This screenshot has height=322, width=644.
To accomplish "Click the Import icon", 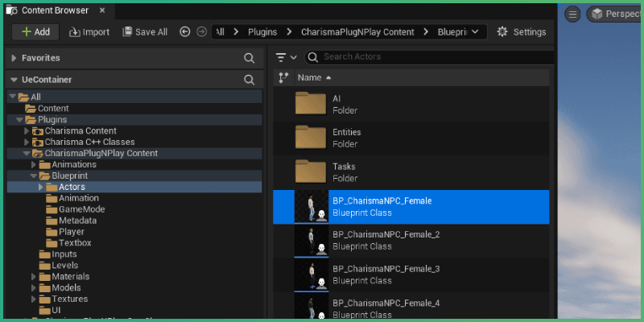I will (75, 32).
